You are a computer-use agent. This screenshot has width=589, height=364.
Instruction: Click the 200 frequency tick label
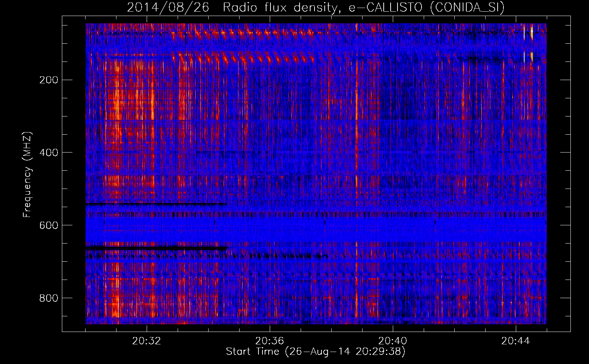(49, 80)
